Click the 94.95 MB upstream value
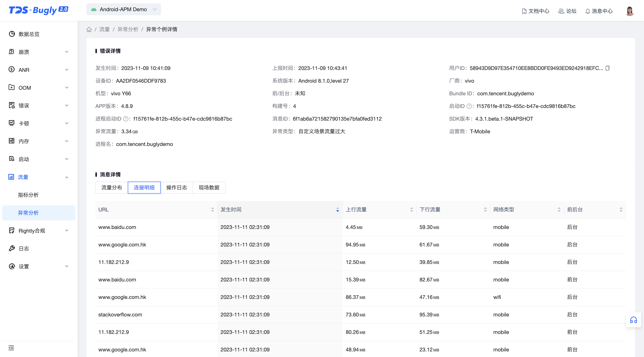Viewport: 644px width, 357px height. [x=355, y=245]
